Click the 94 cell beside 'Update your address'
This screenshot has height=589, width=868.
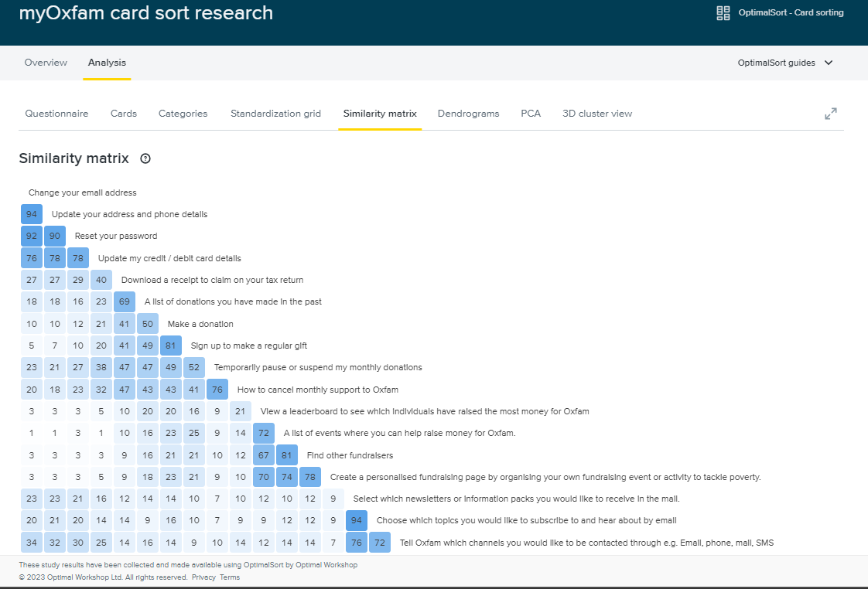coord(32,215)
